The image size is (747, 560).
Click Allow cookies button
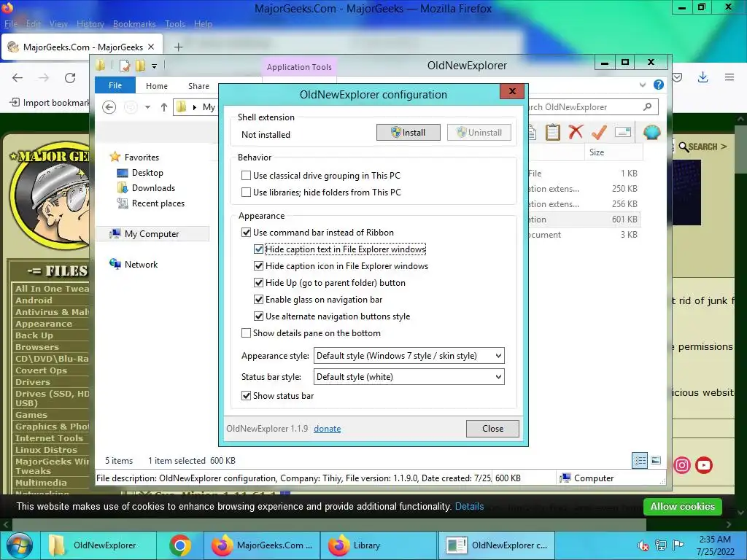click(683, 507)
